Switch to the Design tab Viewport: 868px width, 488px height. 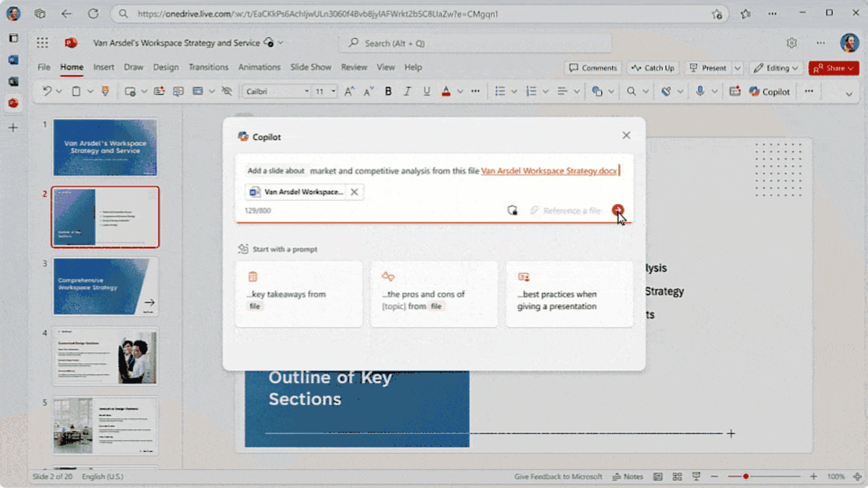(x=166, y=67)
